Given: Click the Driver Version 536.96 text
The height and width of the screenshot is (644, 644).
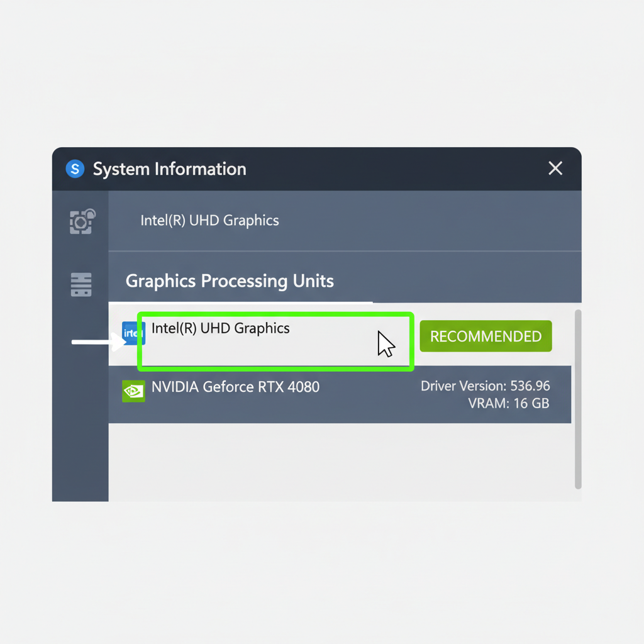Looking at the screenshot, I should tap(485, 386).
